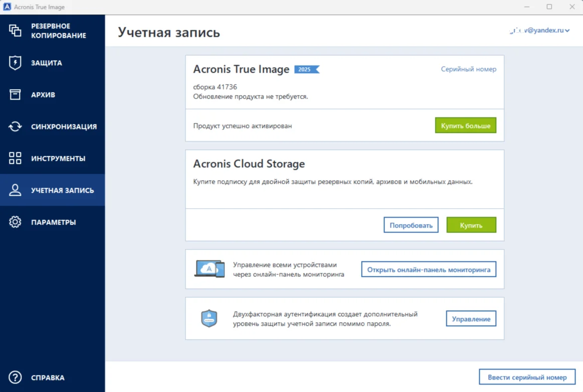Click the two-factor authentication lock shield icon

tap(209, 318)
